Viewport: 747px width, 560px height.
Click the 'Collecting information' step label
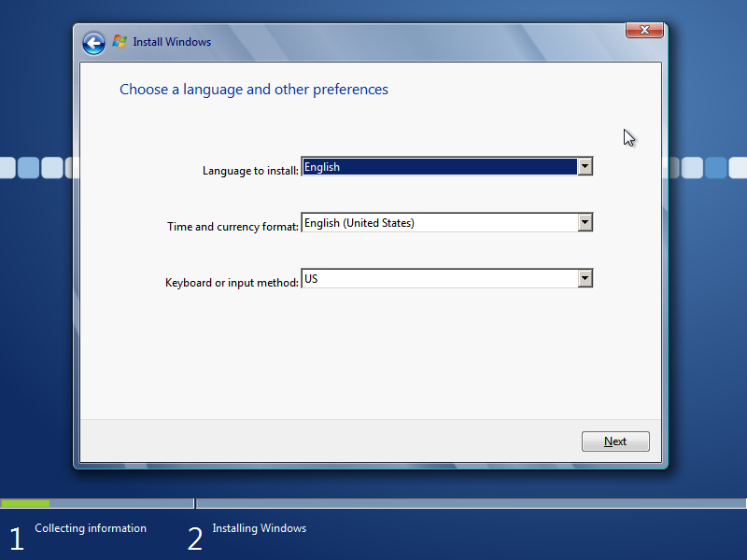tap(91, 528)
